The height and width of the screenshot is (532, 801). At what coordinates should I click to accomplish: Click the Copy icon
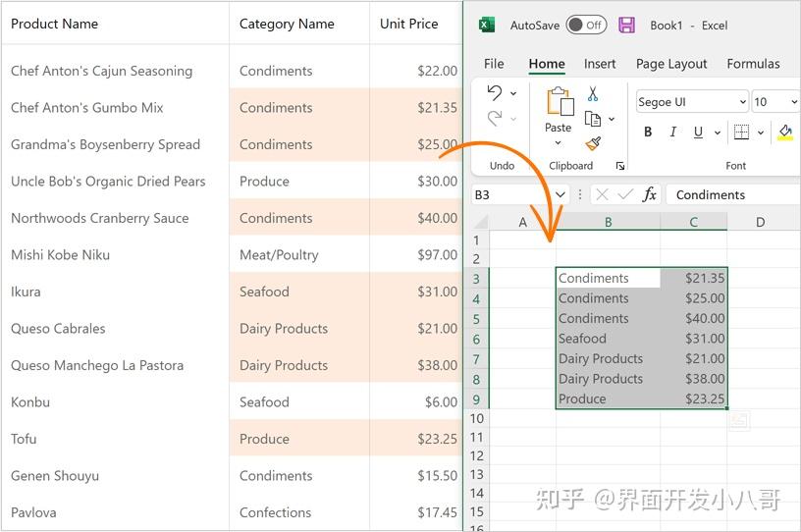click(x=593, y=119)
